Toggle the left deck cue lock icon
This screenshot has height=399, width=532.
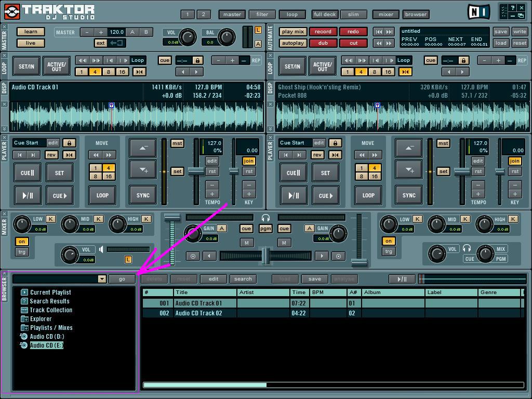69,143
